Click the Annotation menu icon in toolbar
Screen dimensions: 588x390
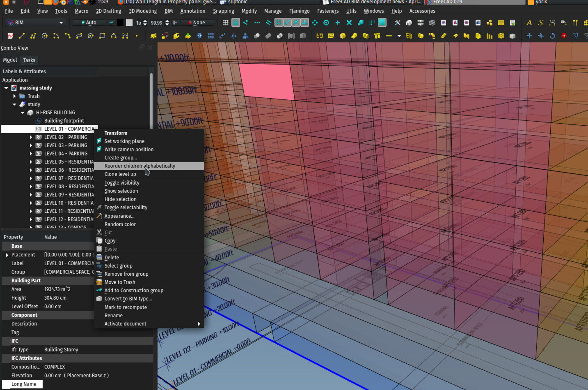pos(192,11)
